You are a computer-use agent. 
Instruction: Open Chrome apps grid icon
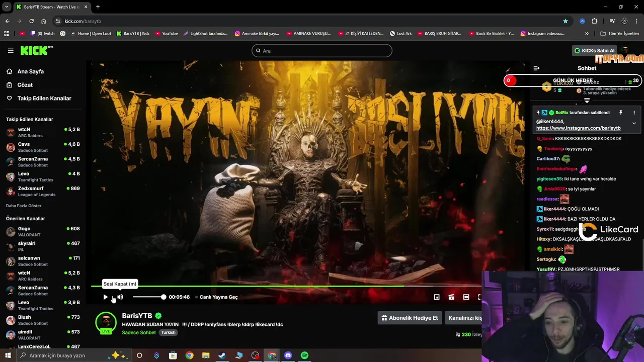(7, 34)
